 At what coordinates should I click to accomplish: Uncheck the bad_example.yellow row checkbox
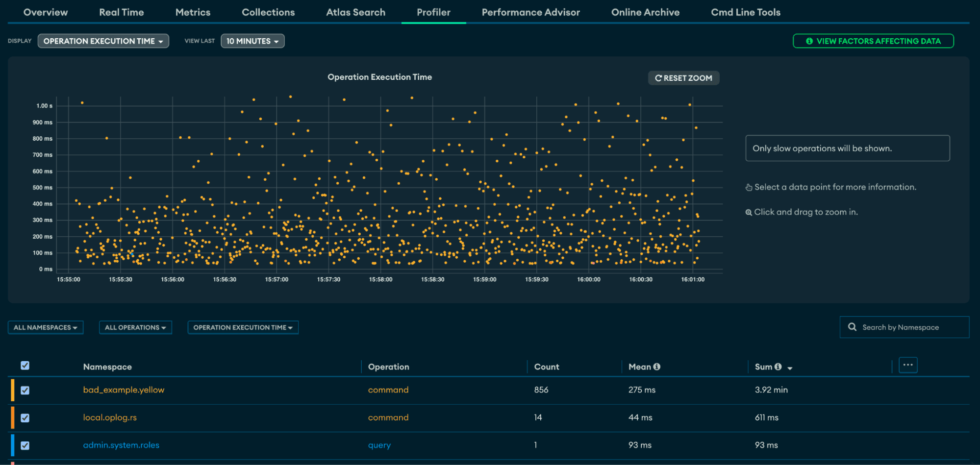pyautogui.click(x=25, y=391)
